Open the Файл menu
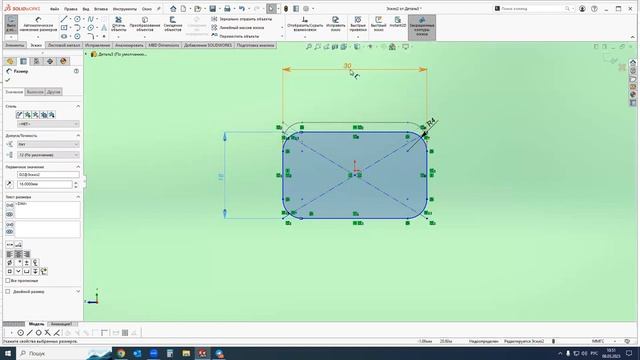The height and width of the screenshot is (360, 640). [x=54, y=9]
